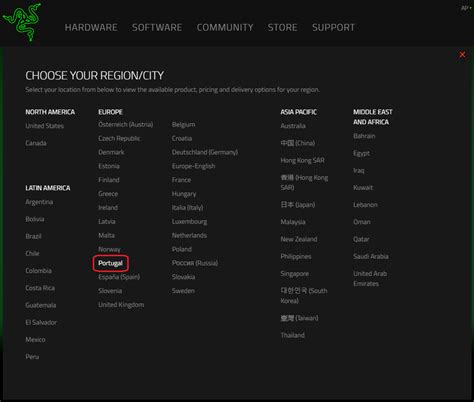
Task: Choose Argentina under Latin America
Action: [39, 202]
